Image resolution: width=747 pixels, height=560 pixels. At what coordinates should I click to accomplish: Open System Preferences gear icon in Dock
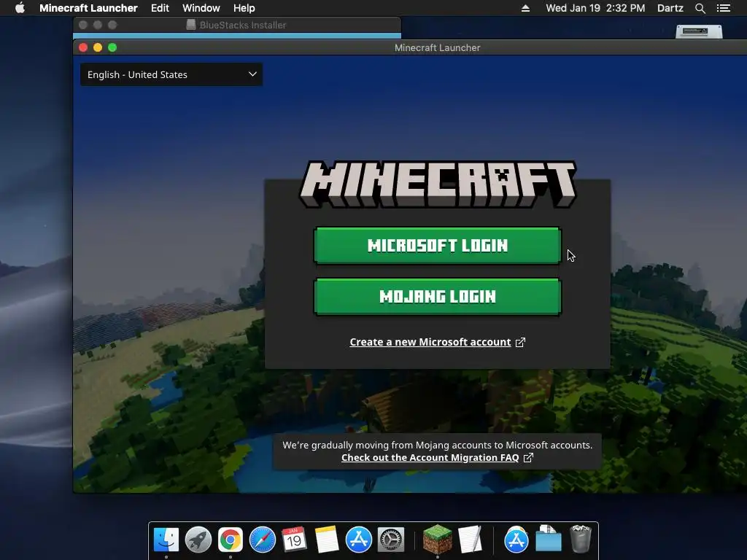point(391,540)
